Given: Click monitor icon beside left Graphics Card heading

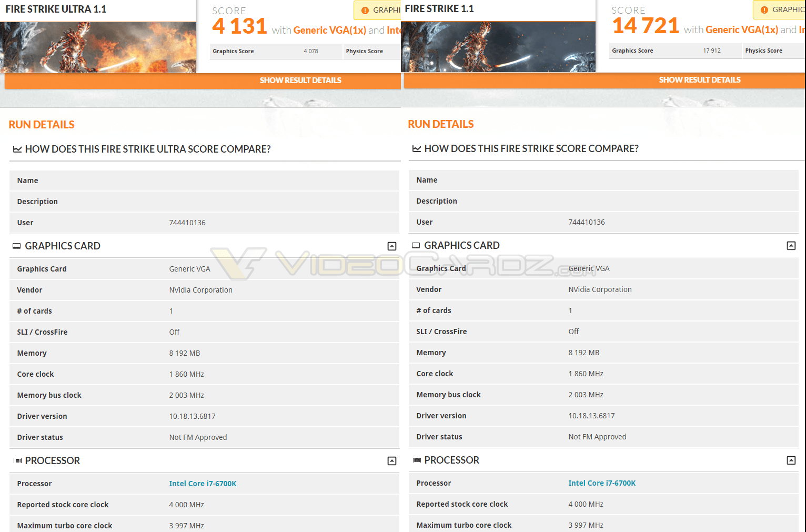Looking at the screenshot, I should click(17, 246).
